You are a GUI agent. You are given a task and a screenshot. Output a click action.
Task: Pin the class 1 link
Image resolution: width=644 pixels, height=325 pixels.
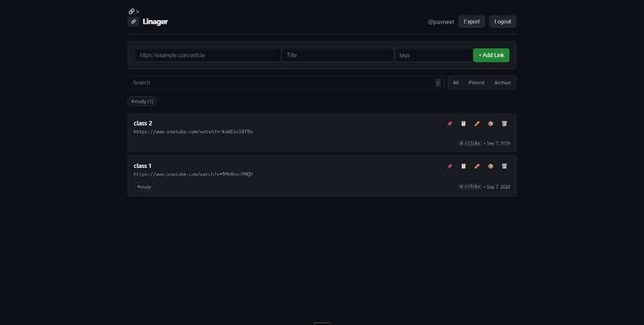(450, 166)
